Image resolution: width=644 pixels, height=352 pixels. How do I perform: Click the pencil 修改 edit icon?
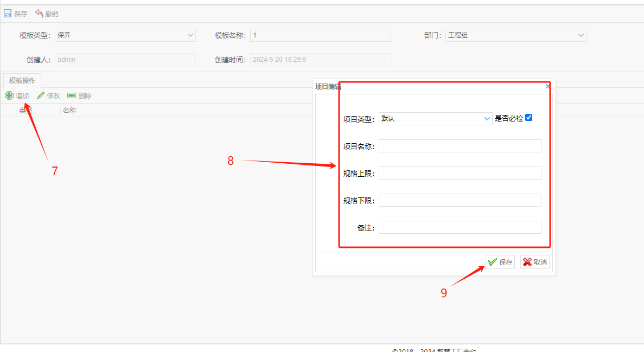click(x=41, y=95)
